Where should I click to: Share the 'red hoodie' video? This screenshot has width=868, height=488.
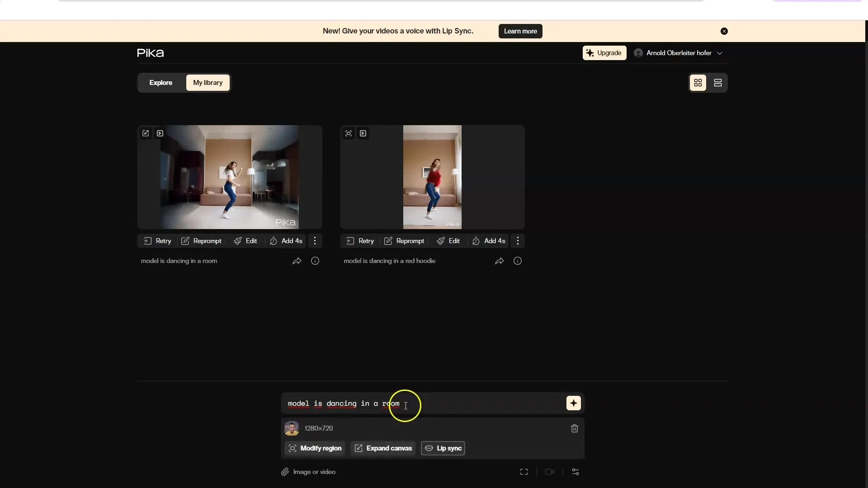500,261
